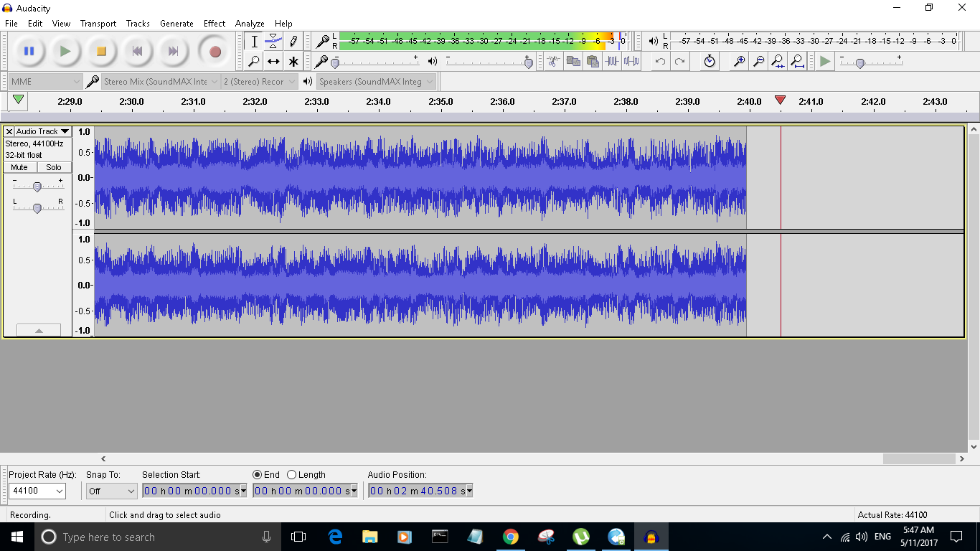Click the Play button
This screenshot has height=551, width=980.
(65, 51)
